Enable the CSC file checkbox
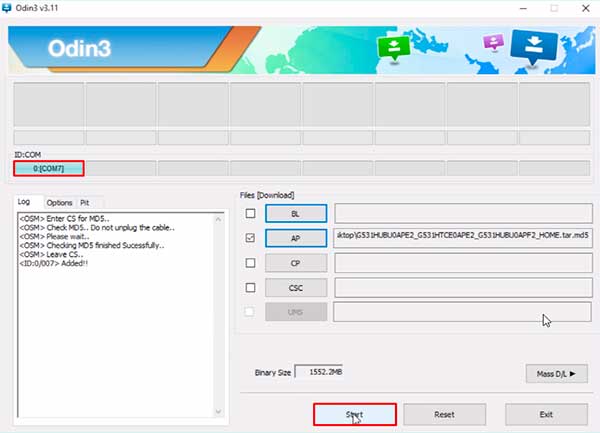 [x=250, y=288]
